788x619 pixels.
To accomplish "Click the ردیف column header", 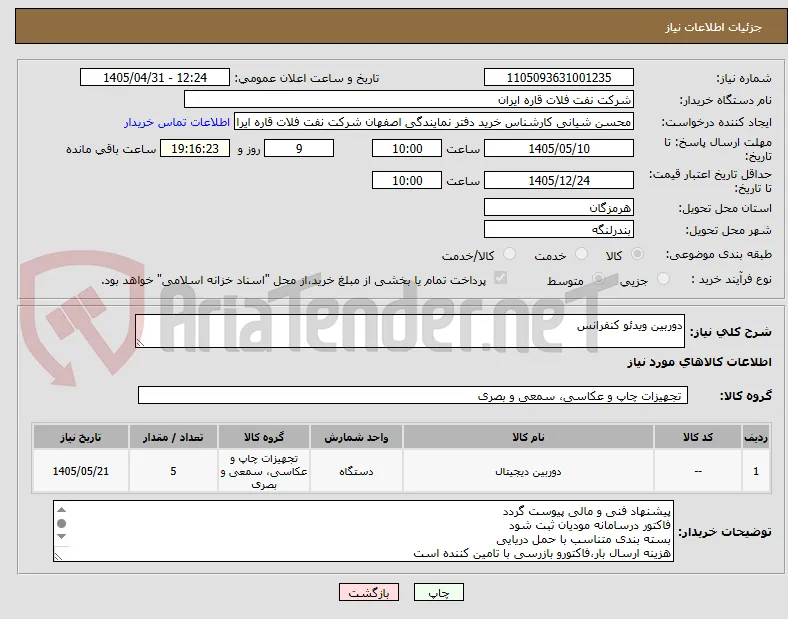I will click(756, 437).
